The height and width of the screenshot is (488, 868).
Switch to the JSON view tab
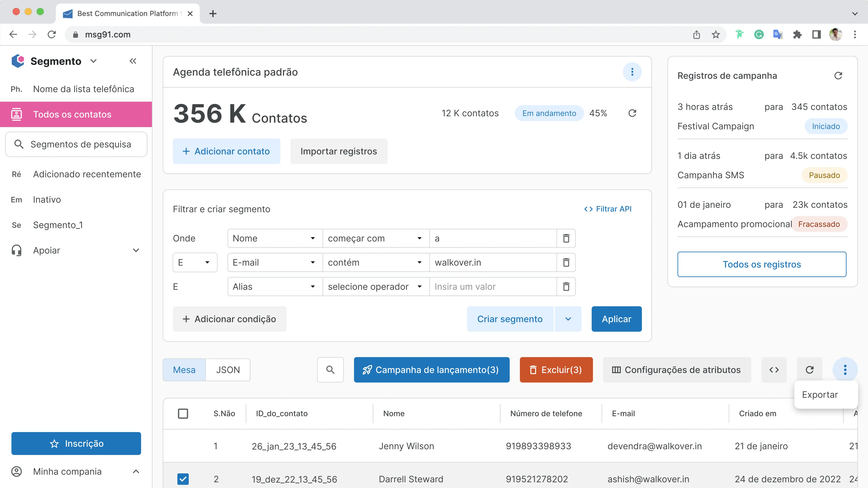point(228,369)
